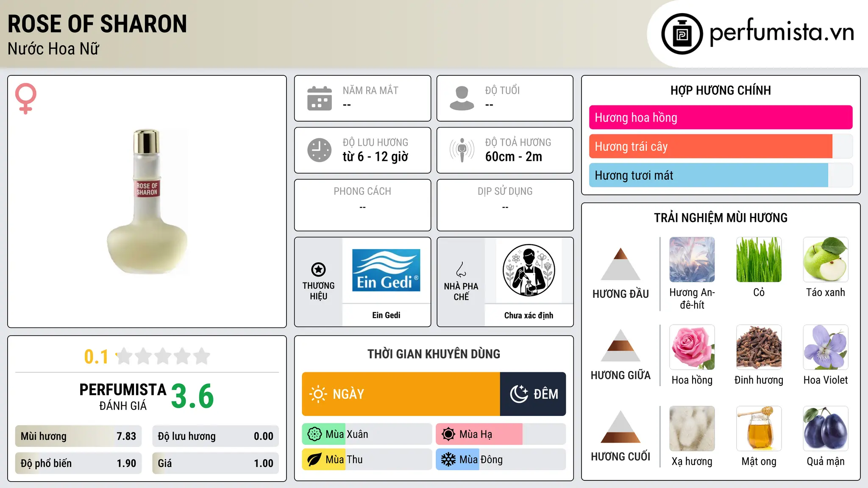Click the Độ phổ biến 1.90 score
Viewport: 868px width, 488px height.
pos(78,463)
